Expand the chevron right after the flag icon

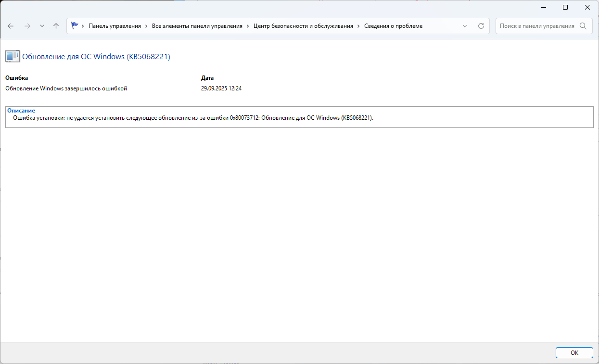[x=83, y=26]
